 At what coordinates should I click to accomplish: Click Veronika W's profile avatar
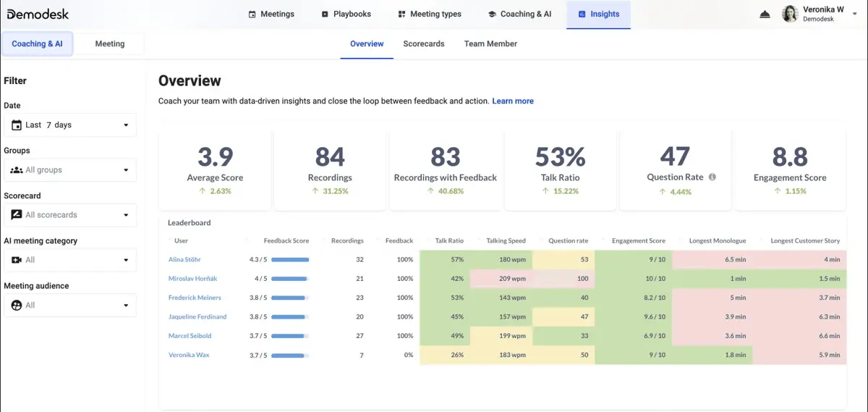pos(790,14)
